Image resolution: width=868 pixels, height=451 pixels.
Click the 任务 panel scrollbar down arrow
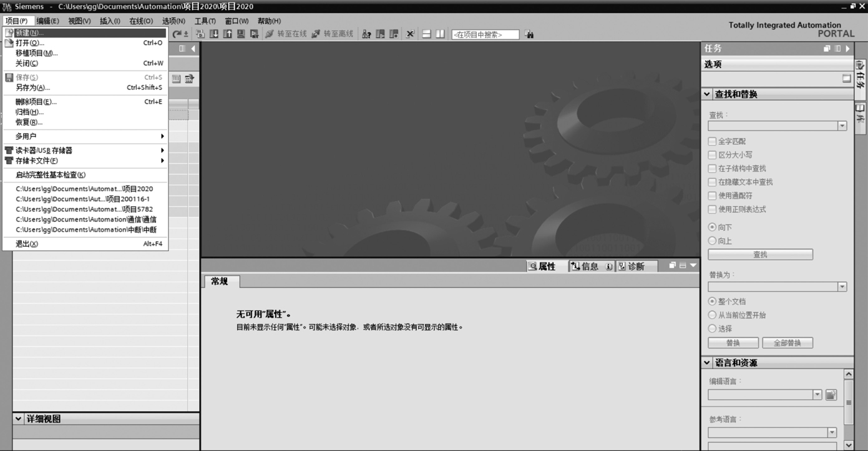tap(848, 445)
